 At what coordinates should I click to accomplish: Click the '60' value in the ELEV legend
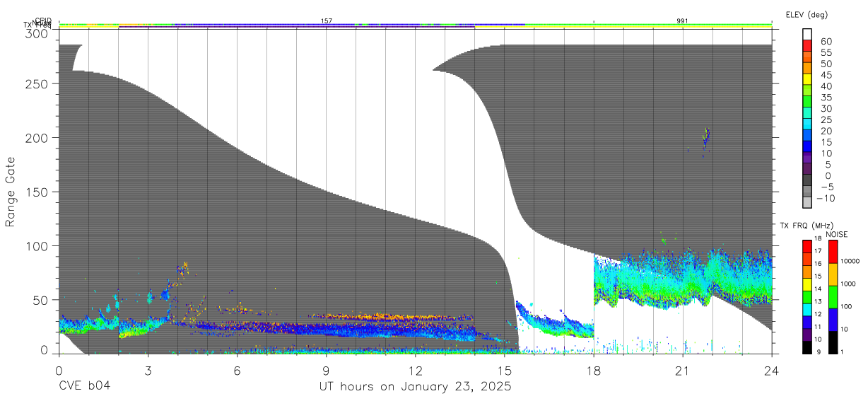point(826,41)
